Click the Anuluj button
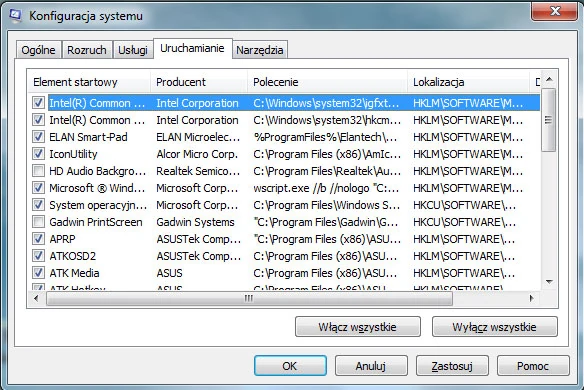Viewport: 584px width, 390px height. (x=371, y=366)
